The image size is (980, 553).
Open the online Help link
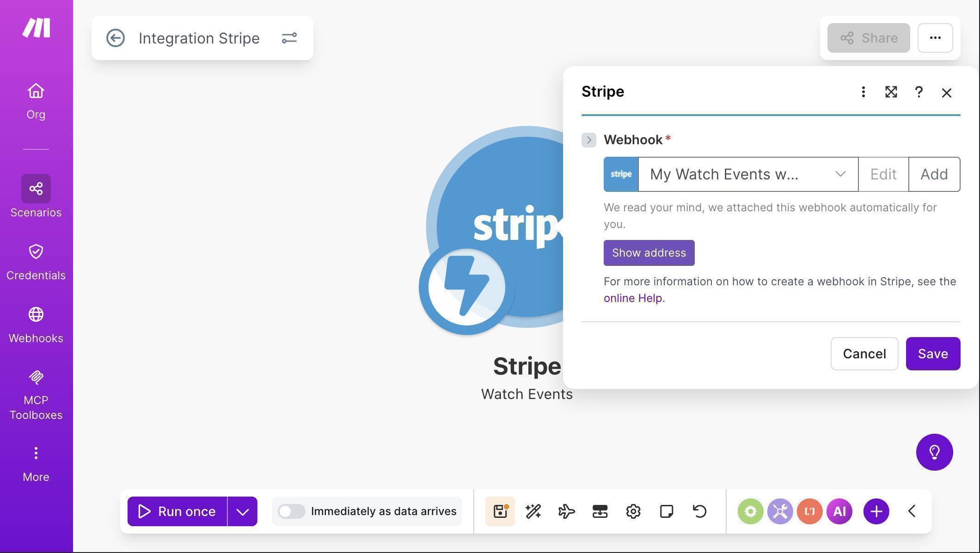click(x=632, y=298)
